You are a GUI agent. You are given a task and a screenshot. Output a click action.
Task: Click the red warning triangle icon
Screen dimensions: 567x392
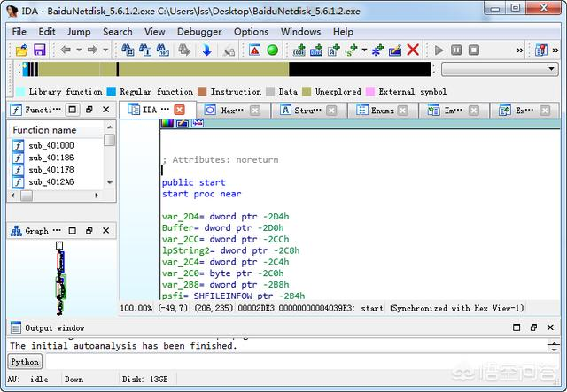255,50
